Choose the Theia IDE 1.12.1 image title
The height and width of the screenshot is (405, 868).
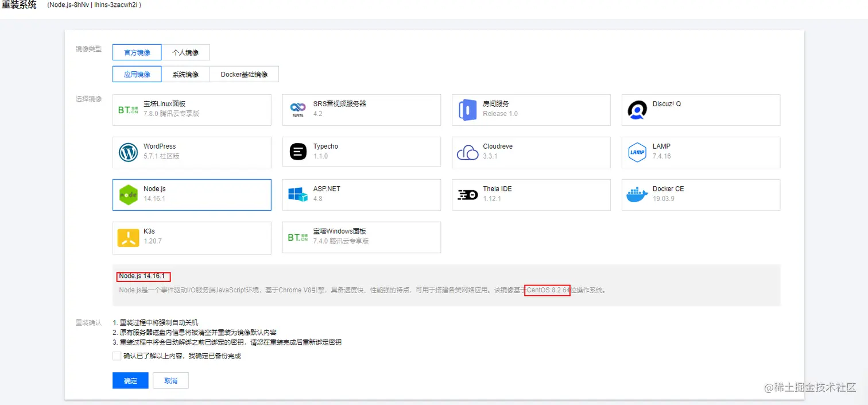click(497, 189)
